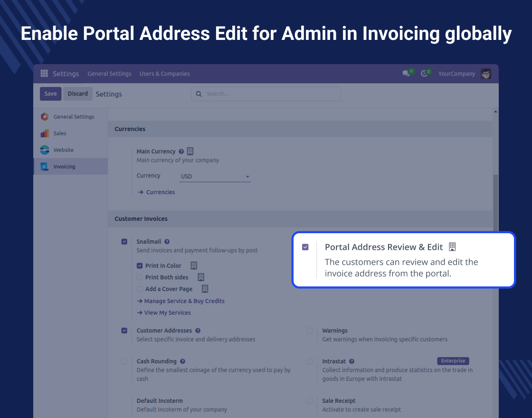Enable the Sale Receipt checkbox

[309, 401]
